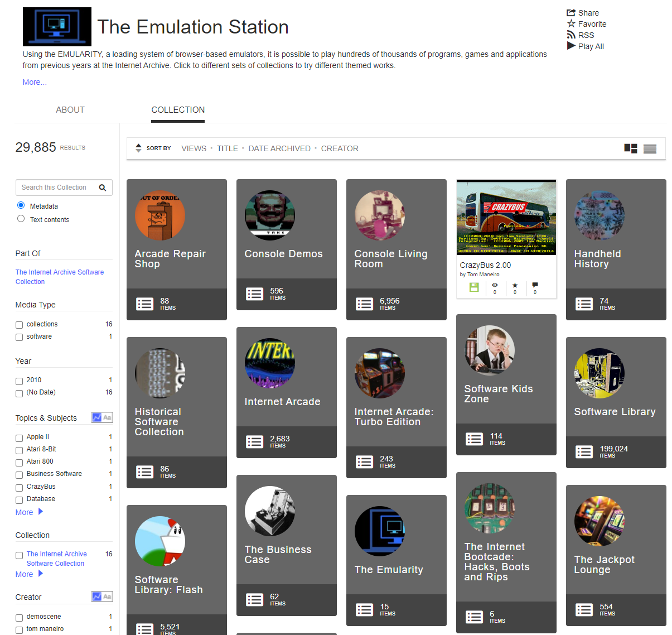672x635 pixels.
Task: Open the RSS feed icon
Action: 571,35
